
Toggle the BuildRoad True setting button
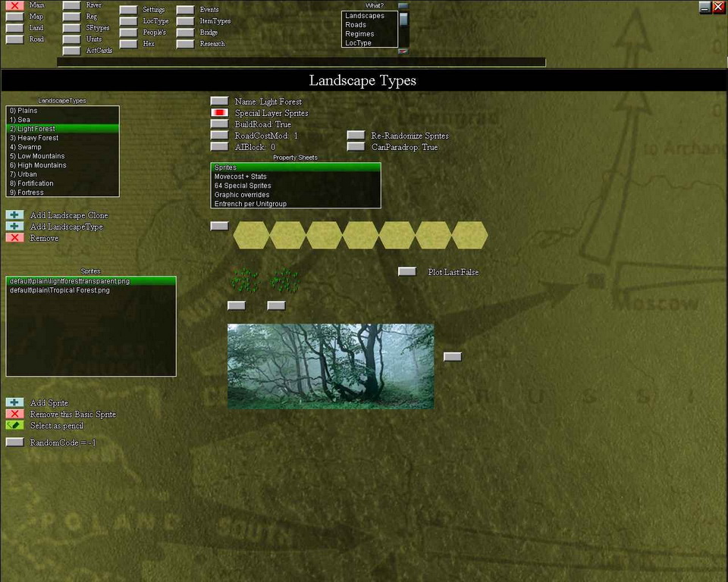(x=219, y=124)
